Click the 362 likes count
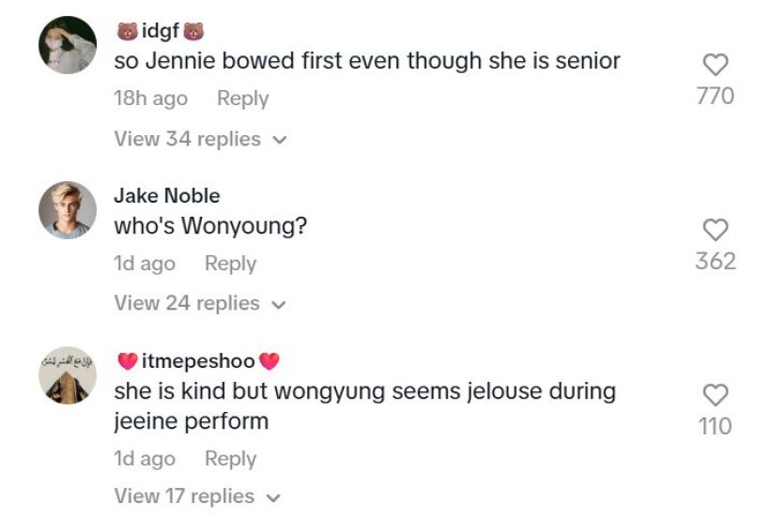This screenshot has height=532, width=770. [716, 261]
